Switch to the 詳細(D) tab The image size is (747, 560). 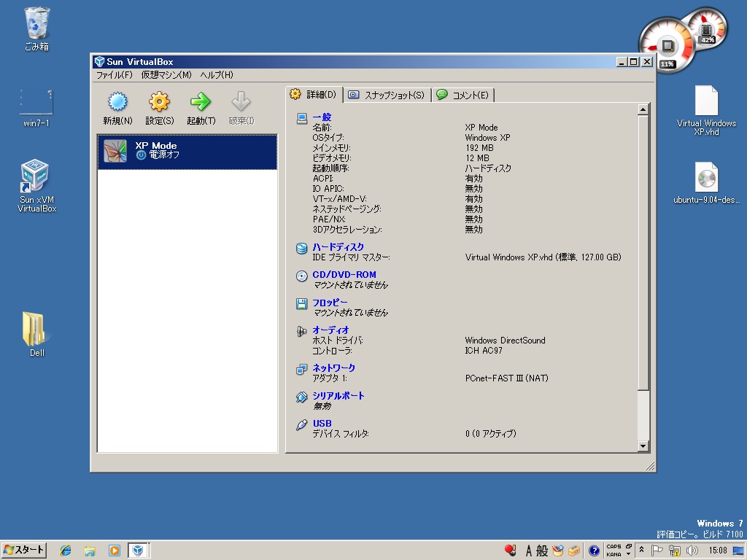pyautogui.click(x=314, y=95)
